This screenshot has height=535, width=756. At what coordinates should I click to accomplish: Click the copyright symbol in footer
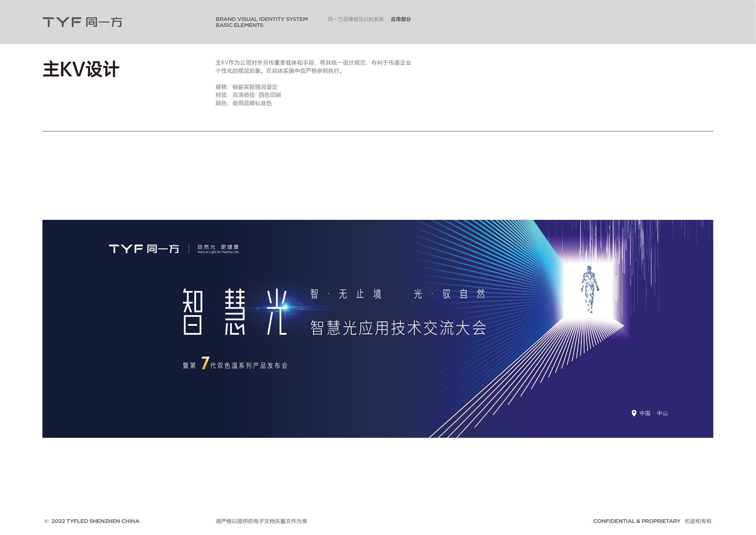coord(46,521)
